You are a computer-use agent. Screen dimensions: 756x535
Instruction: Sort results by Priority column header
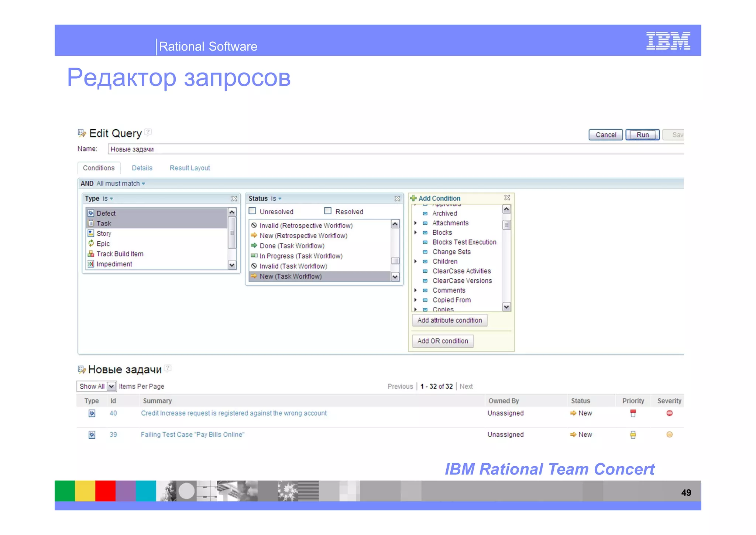(633, 401)
